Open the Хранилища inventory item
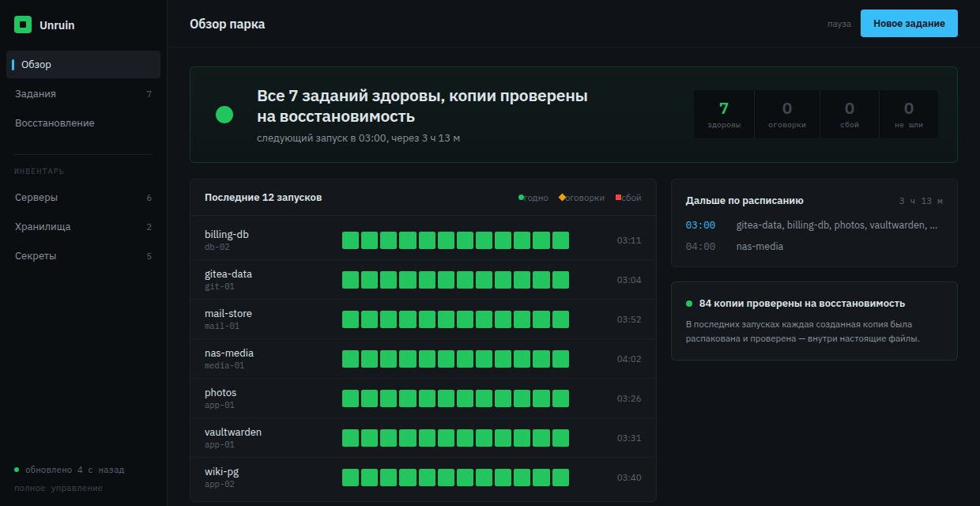 pyautogui.click(x=84, y=227)
